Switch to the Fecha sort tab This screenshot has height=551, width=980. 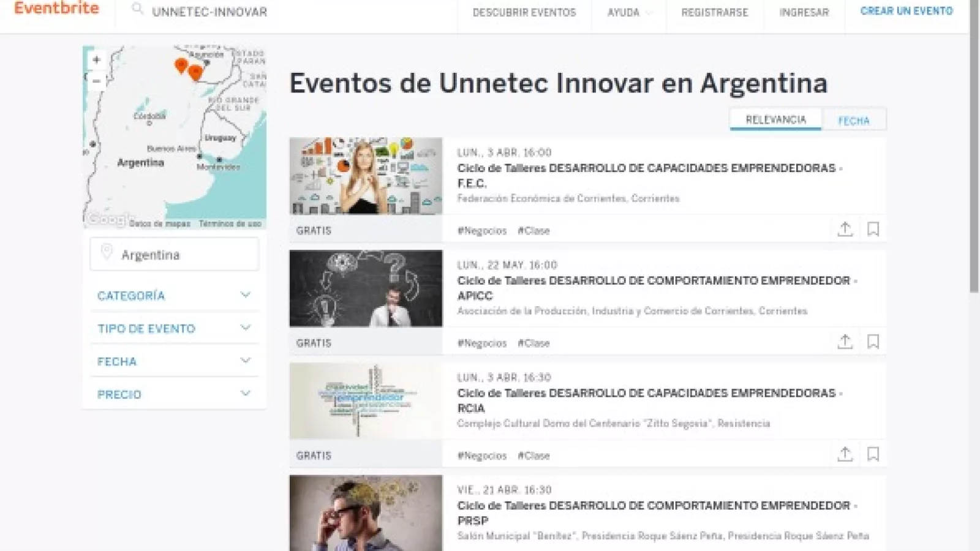pyautogui.click(x=853, y=121)
